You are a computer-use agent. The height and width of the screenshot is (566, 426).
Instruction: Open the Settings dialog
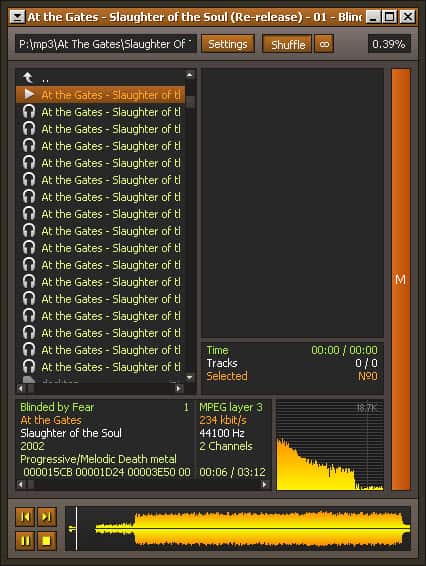coord(228,44)
